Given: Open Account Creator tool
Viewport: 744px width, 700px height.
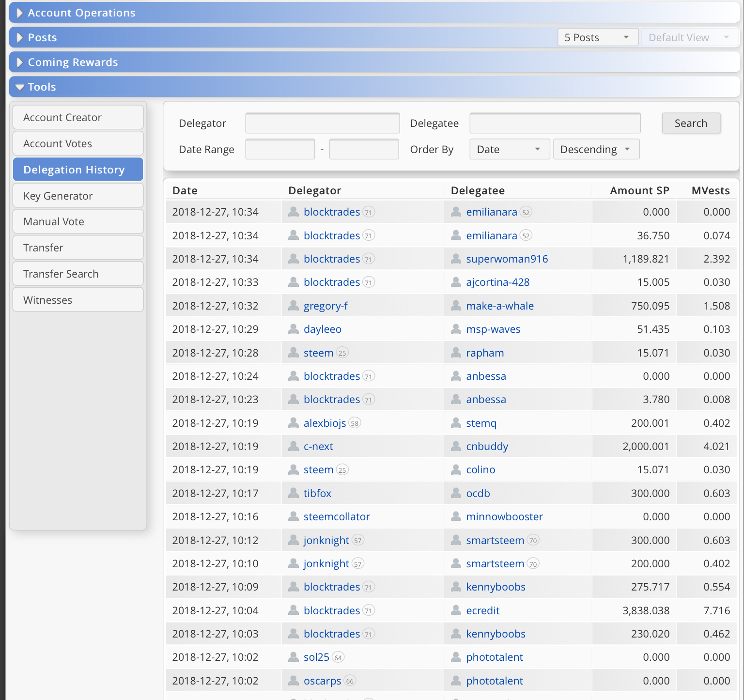Looking at the screenshot, I should pos(78,117).
